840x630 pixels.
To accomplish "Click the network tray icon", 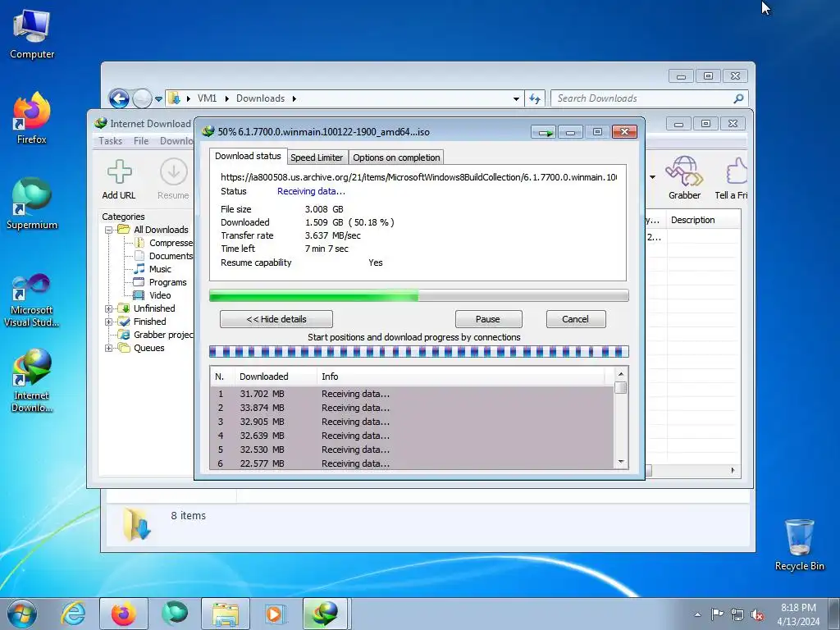I will point(737,614).
